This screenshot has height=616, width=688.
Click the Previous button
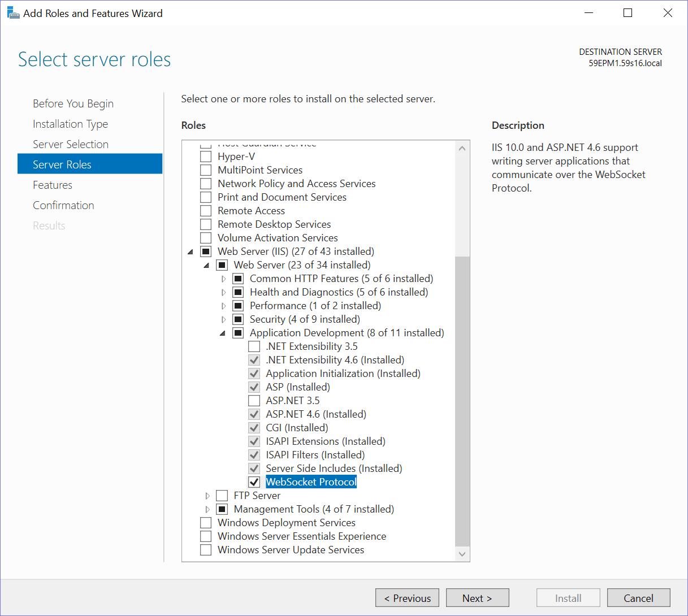coord(407,598)
